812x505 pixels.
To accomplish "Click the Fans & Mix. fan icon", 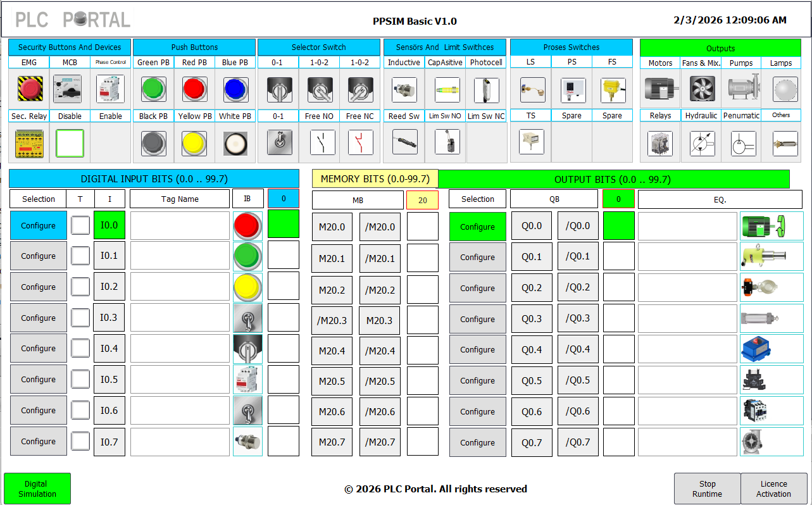I will (701, 89).
